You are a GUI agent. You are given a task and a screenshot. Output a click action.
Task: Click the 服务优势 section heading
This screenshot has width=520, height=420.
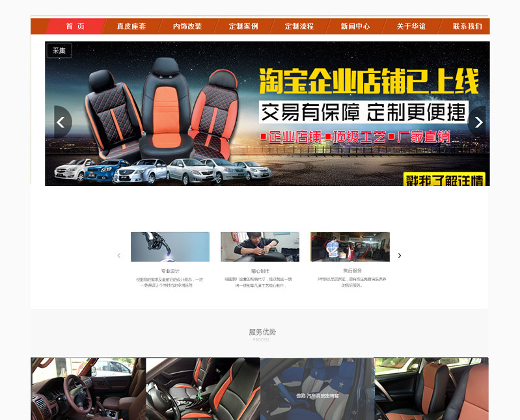tap(262, 332)
